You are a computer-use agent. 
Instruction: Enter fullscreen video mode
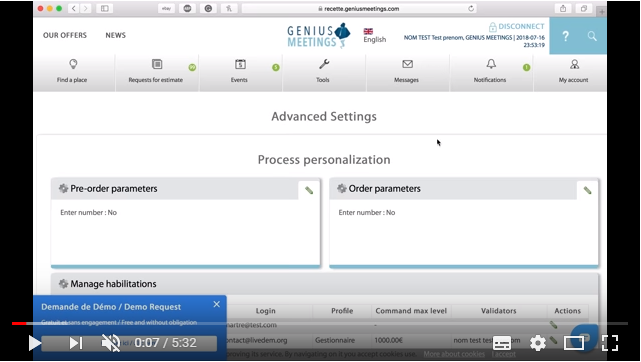pos(610,343)
